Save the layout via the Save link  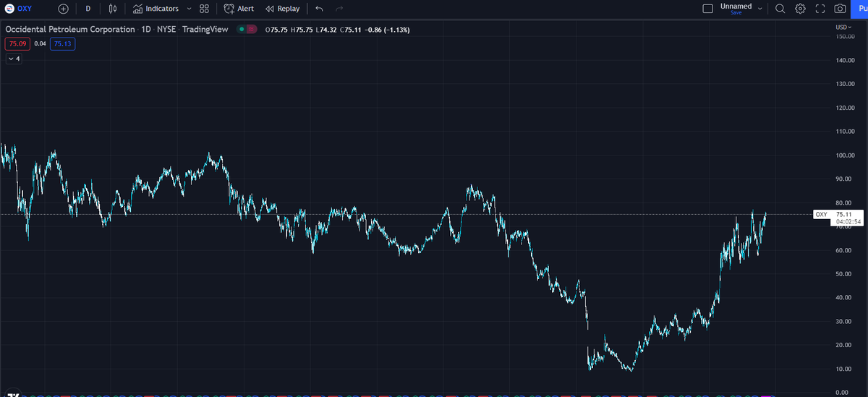[736, 13]
